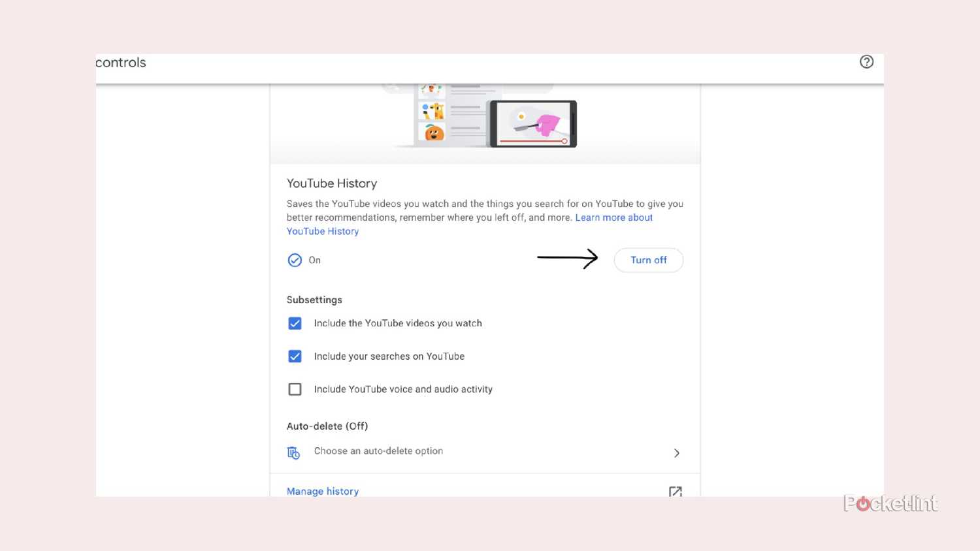Click the tablet video illustration
Image resolution: width=980 pixels, height=551 pixels.
click(533, 123)
